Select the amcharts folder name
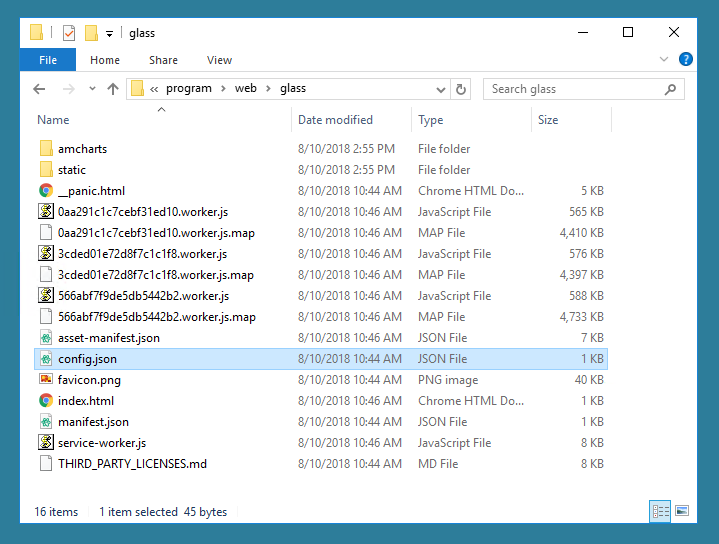719x544 pixels. tap(82, 149)
